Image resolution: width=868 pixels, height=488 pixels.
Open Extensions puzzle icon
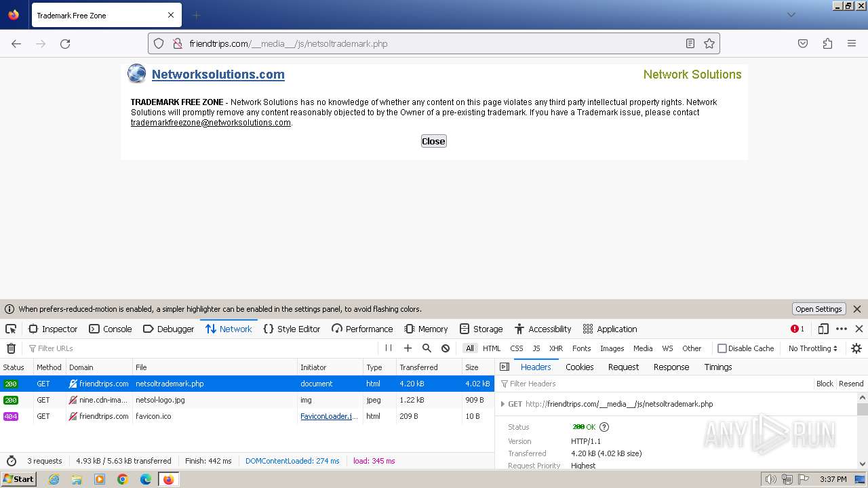coord(827,43)
